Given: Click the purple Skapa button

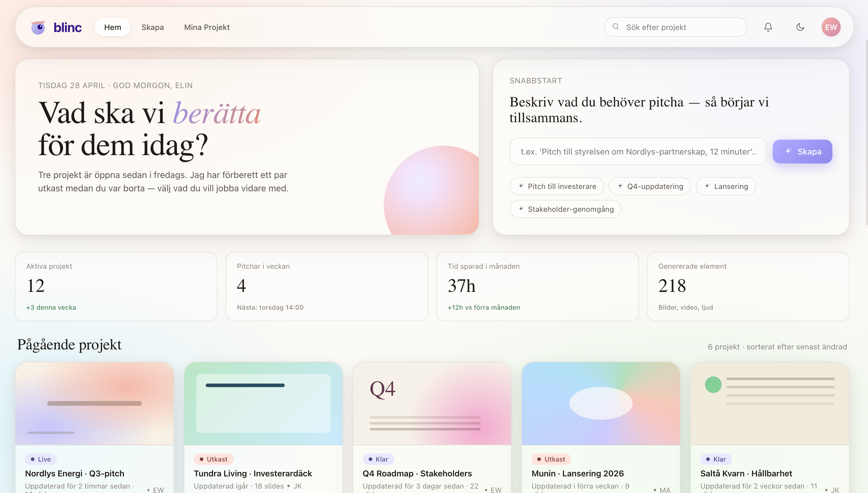Looking at the screenshot, I should click(x=802, y=151).
